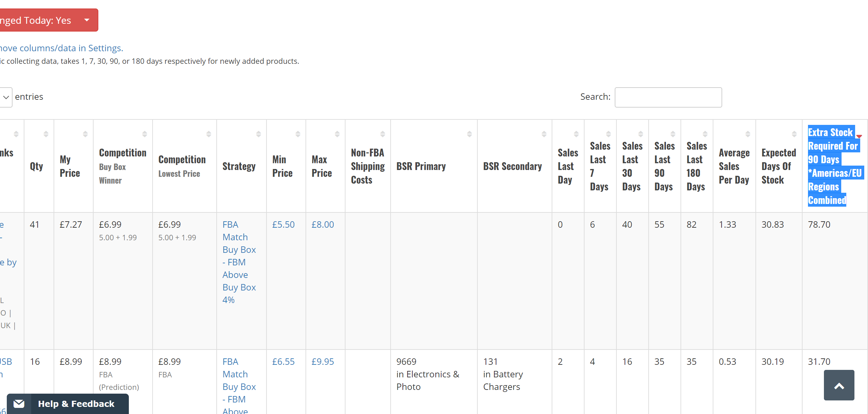Click sort icon on Qty column
Viewport: 868px width, 414px height.
(46, 134)
